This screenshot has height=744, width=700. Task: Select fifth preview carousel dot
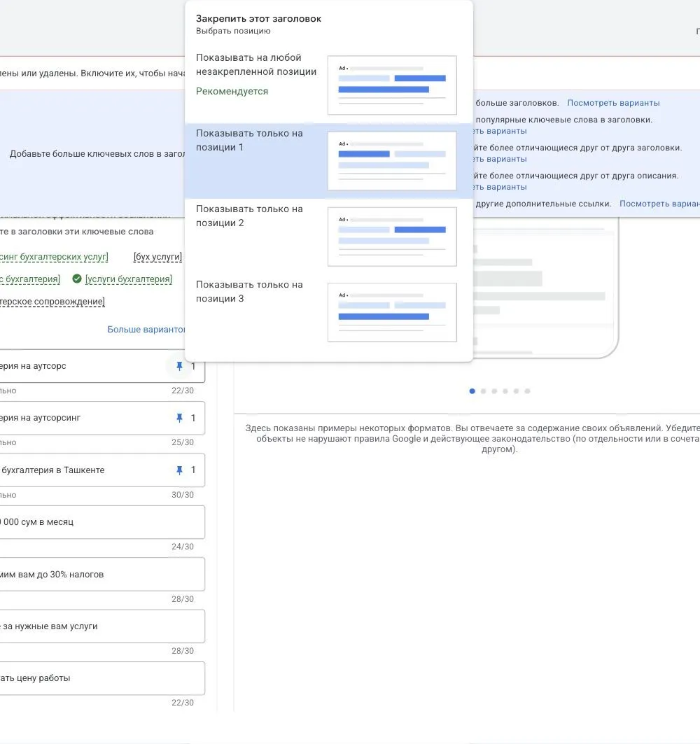click(x=517, y=391)
